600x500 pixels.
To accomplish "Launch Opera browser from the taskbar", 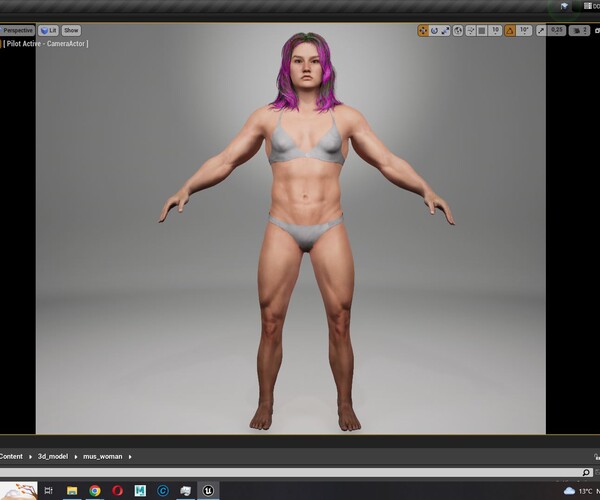I will click(117, 490).
